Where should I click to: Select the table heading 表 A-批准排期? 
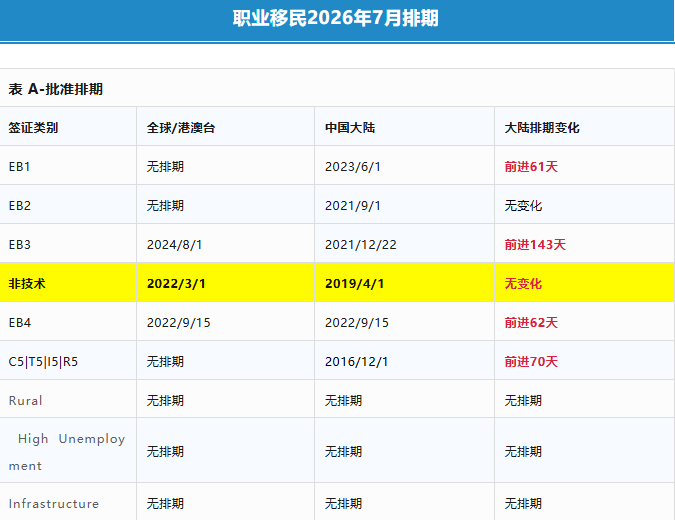click(x=56, y=89)
